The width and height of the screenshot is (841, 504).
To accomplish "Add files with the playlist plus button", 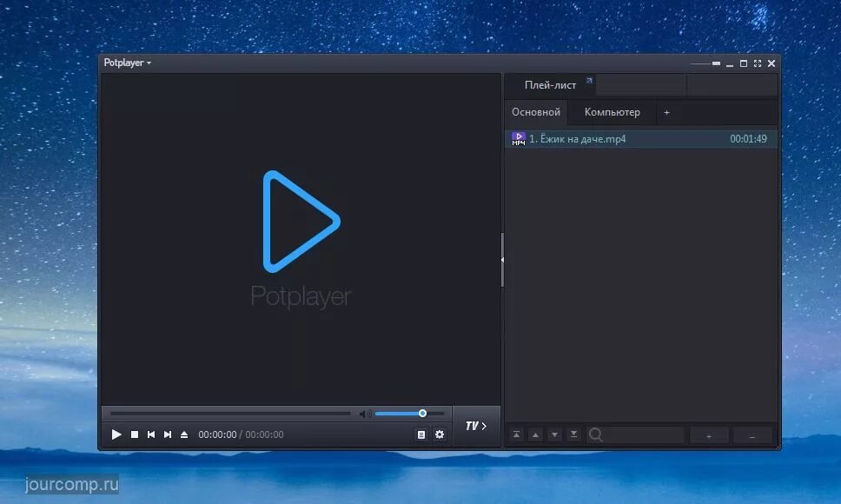I will pos(709,436).
